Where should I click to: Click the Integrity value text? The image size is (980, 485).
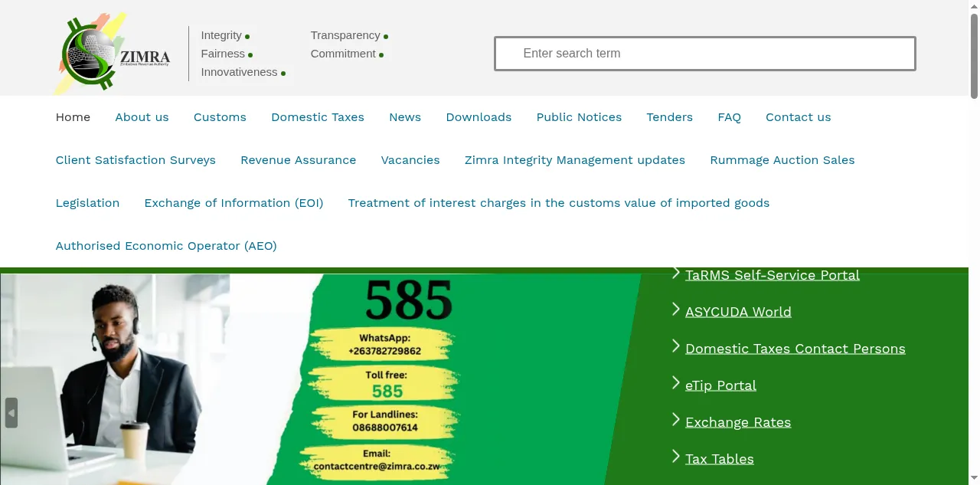coord(221,35)
